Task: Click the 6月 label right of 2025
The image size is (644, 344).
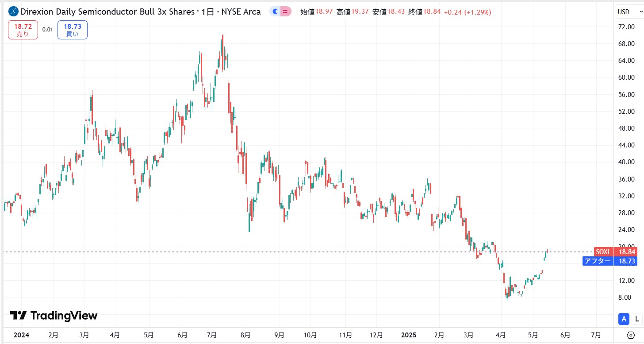Action: click(x=565, y=335)
